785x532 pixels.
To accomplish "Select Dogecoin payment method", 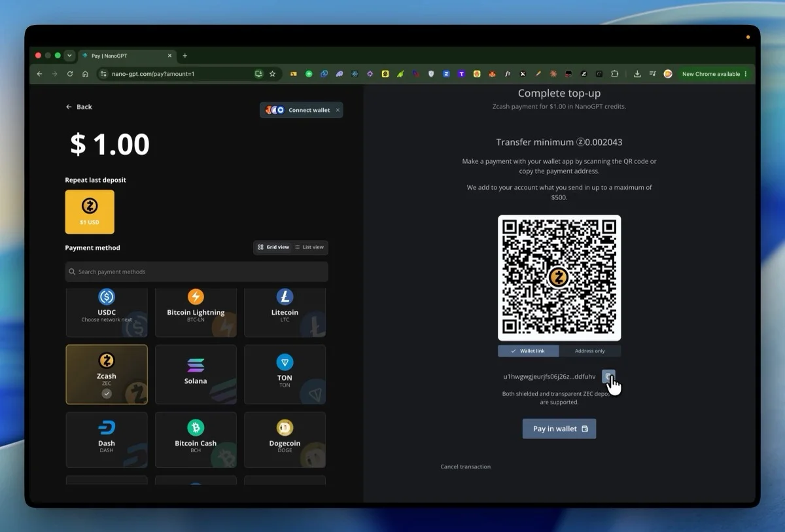I will point(285,439).
